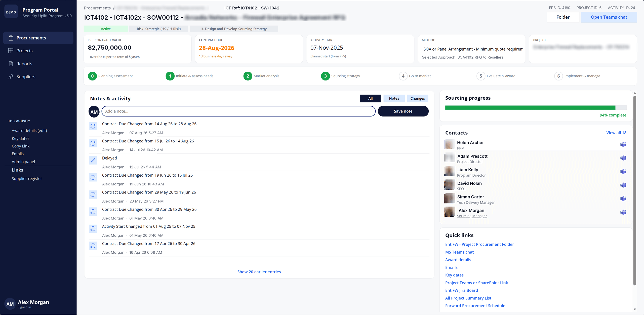Click Open Teams chat button
Viewport: 644px width, 315px height.
(609, 17)
